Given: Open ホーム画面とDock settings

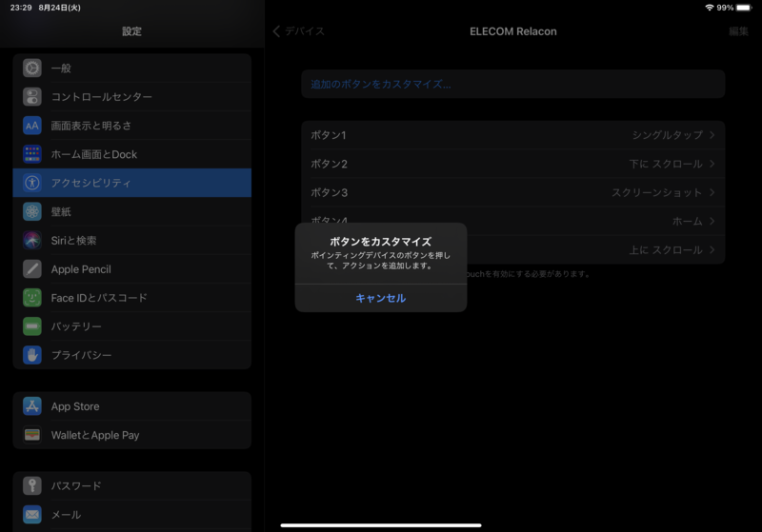Looking at the screenshot, I should coord(132,154).
